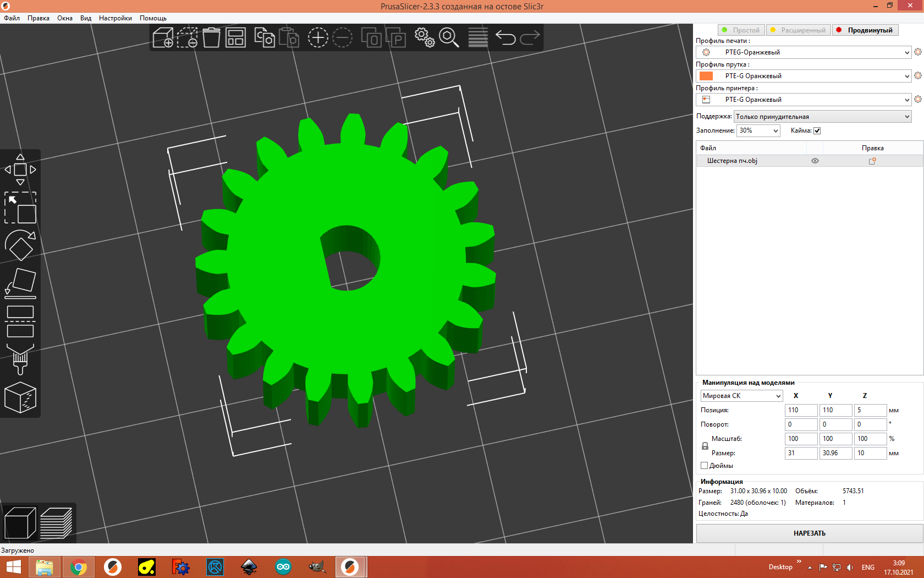Screen dimensions: 924x578
Task: Switch to layers preview view icon
Action: click(x=56, y=523)
